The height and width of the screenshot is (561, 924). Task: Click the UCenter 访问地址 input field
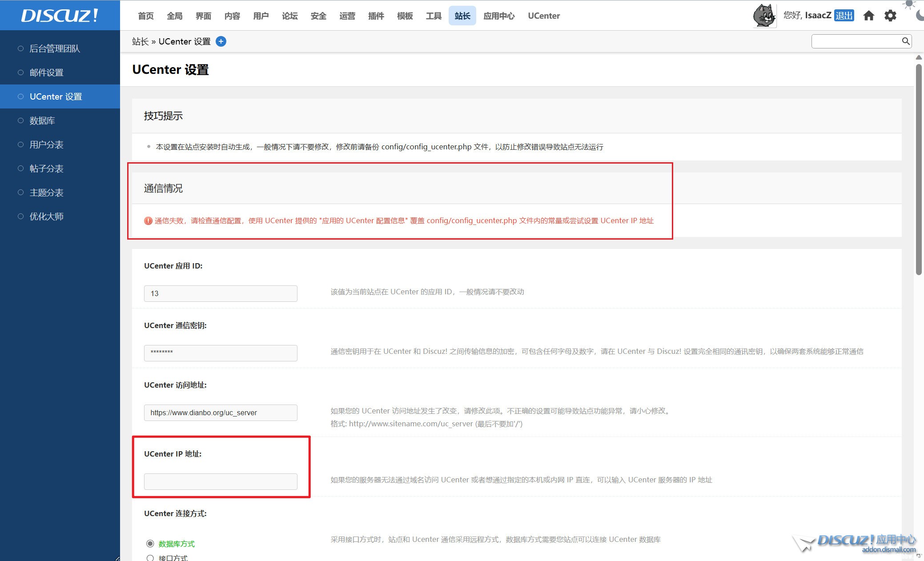pyautogui.click(x=221, y=413)
